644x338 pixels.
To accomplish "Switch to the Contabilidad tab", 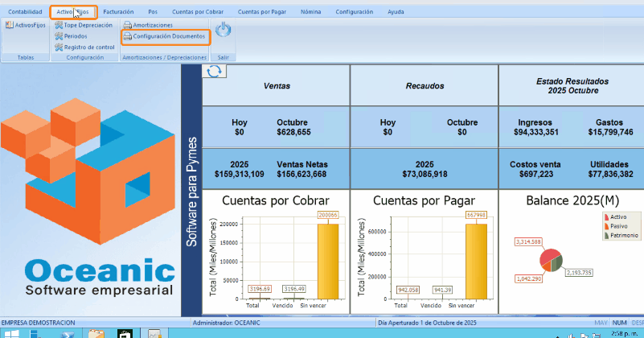I will [x=25, y=12].
